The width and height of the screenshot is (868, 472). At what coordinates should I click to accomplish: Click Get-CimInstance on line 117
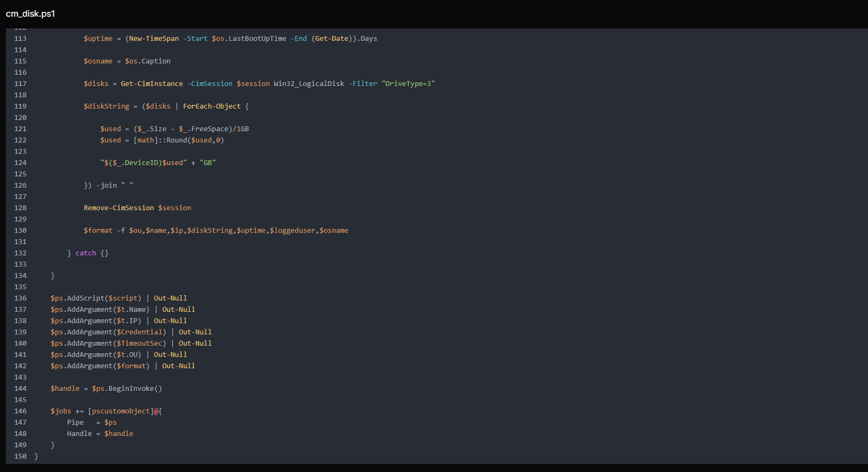(152, 84)
